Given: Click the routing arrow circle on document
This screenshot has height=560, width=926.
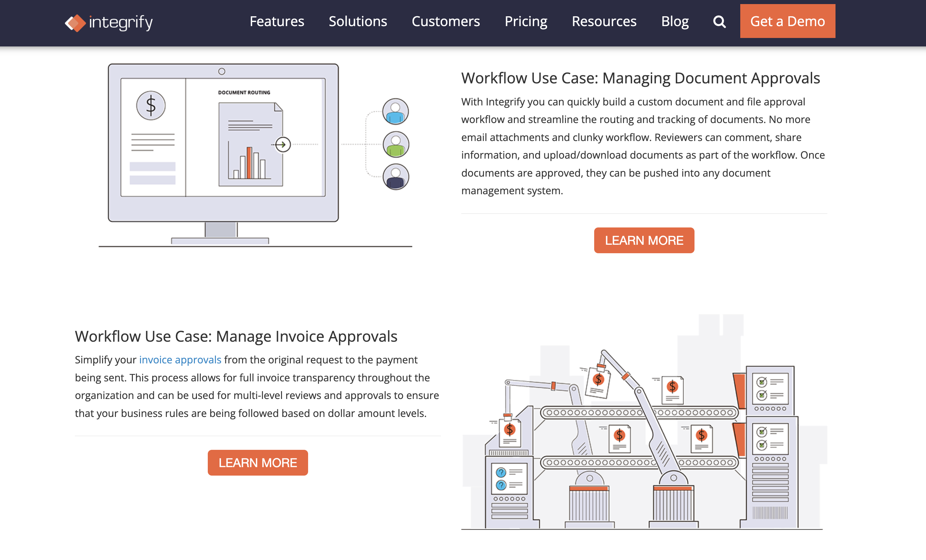Looking at the screenshot, I should pos(283,144).
